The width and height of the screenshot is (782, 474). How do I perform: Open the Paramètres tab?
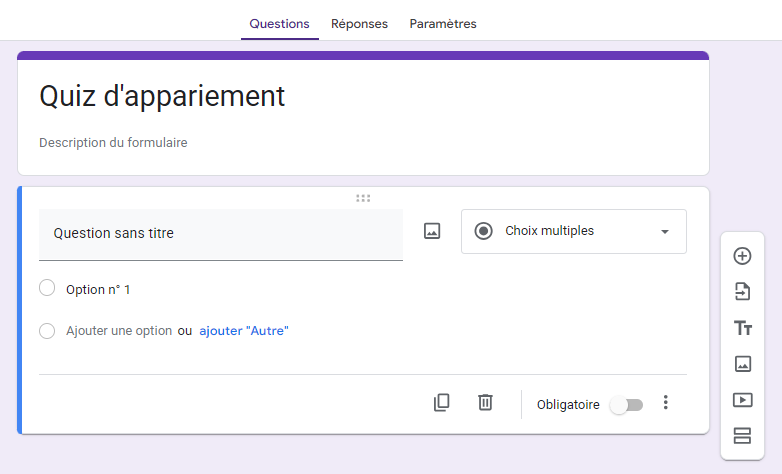coord(443,24)
